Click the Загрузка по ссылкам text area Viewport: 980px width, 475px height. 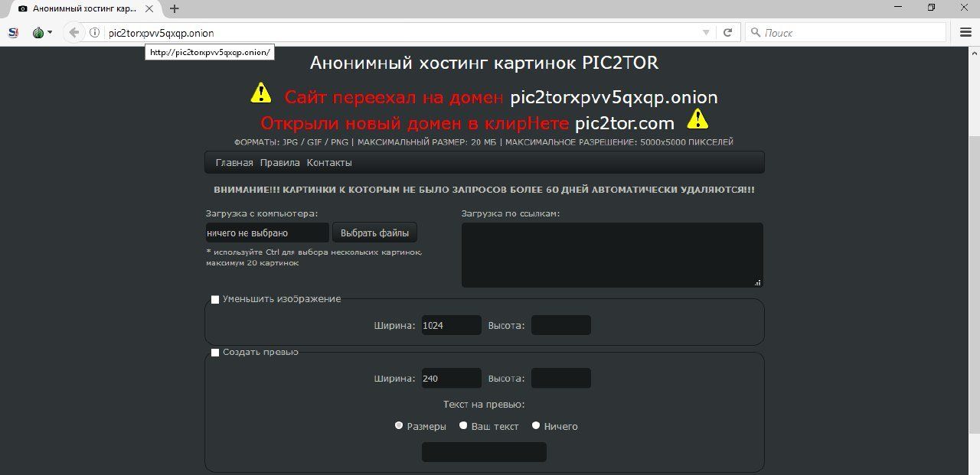point(612,255)
